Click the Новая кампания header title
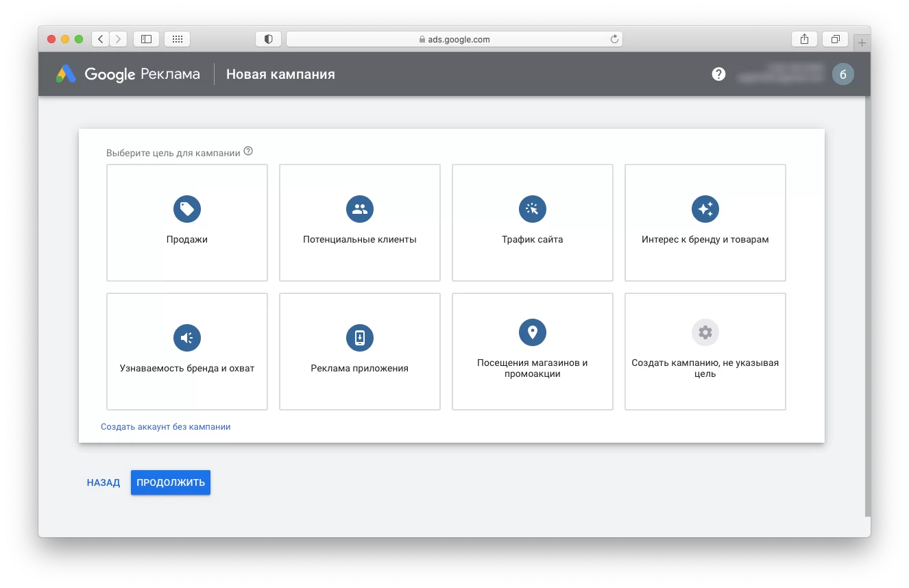Screen dimensions: 909x588 (x=281, y=74)
